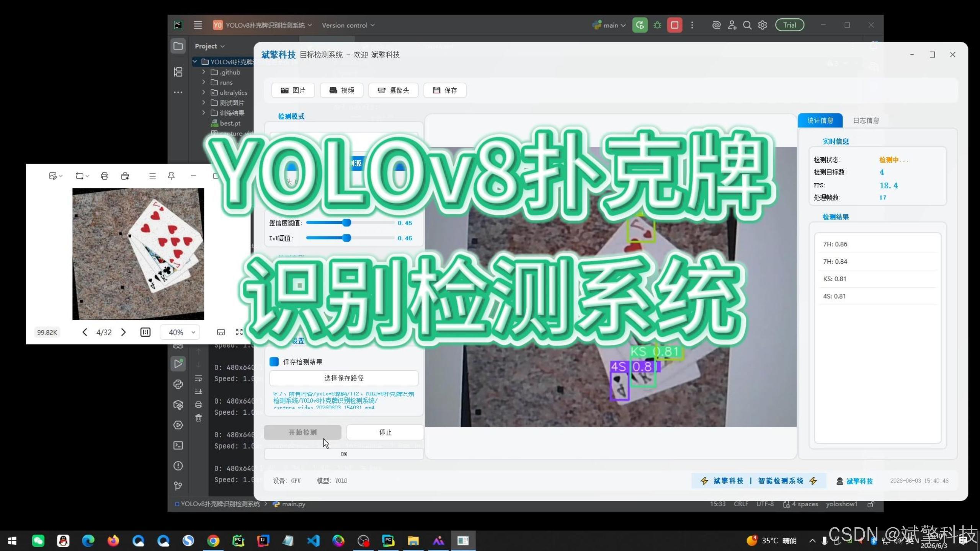Show next image in viewer
Viewport: 980px width, 551px height.
tap(123, 332)
